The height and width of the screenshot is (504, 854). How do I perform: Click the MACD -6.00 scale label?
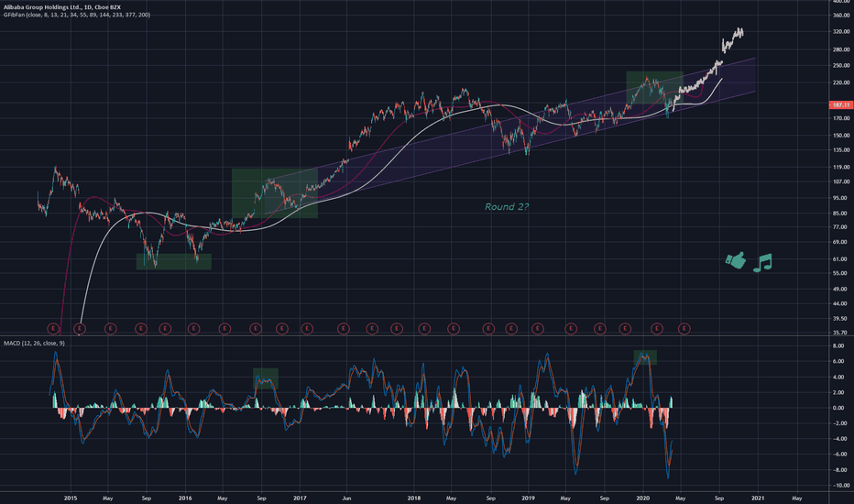click(x=840, y=455)
